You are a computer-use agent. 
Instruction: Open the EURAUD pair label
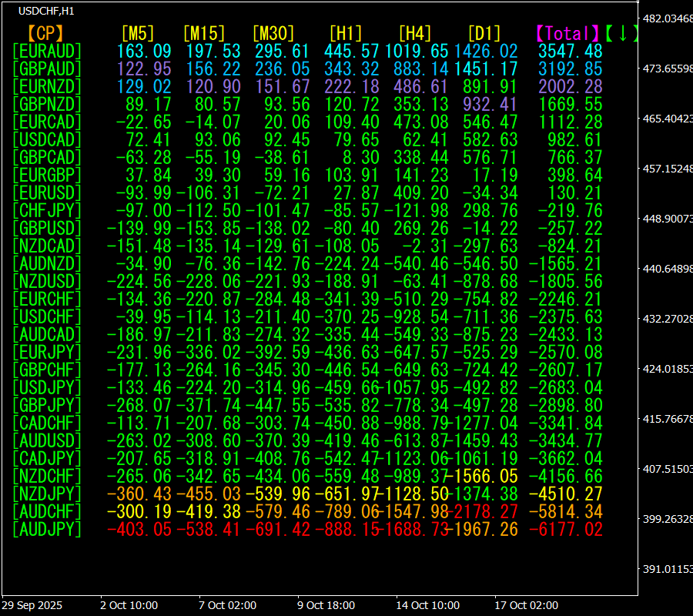tap(47, 51)
